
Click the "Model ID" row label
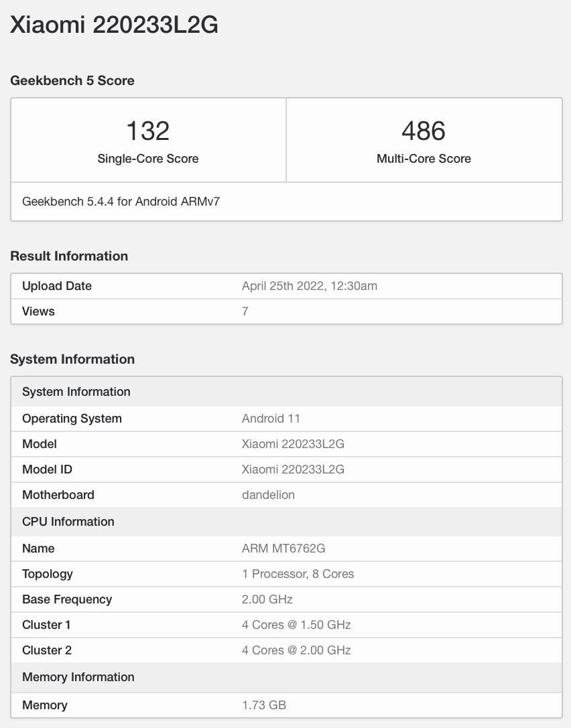47,469
